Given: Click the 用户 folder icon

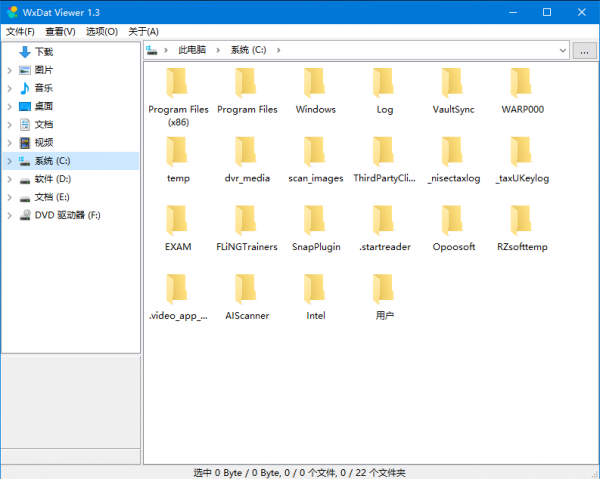Looking at the screenshot, I should click(384, 289).
